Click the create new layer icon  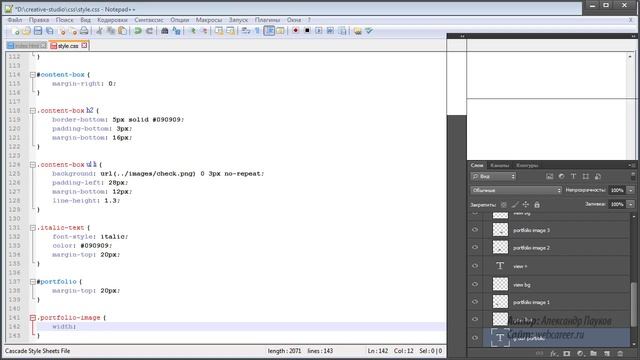click(607, 353)
